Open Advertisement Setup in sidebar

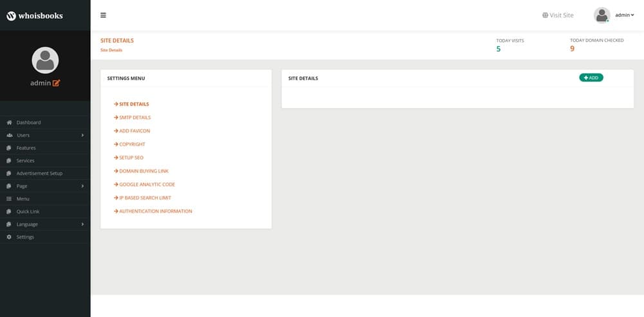pos(39,173)
